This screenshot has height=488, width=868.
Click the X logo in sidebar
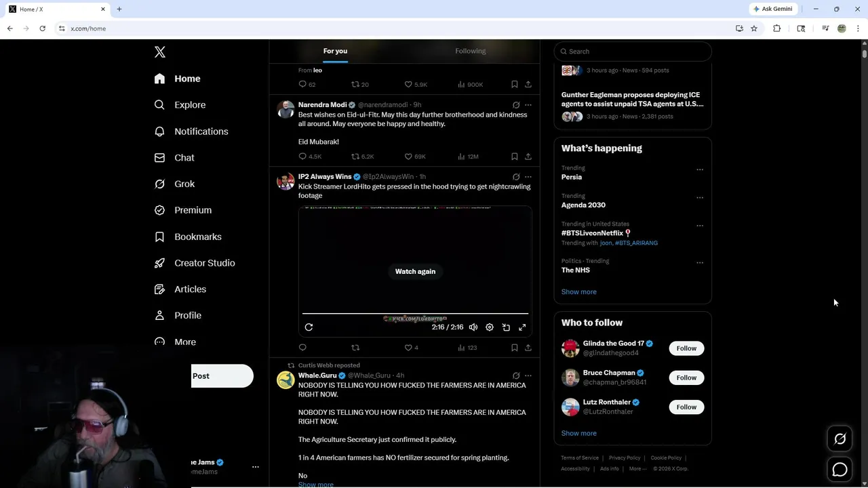coord(160,52)
